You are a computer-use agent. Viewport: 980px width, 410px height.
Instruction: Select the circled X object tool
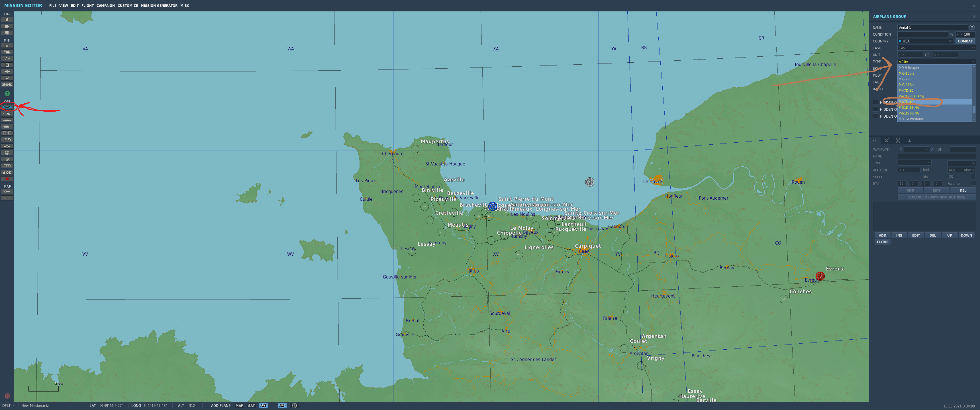[x=7, y=159]
